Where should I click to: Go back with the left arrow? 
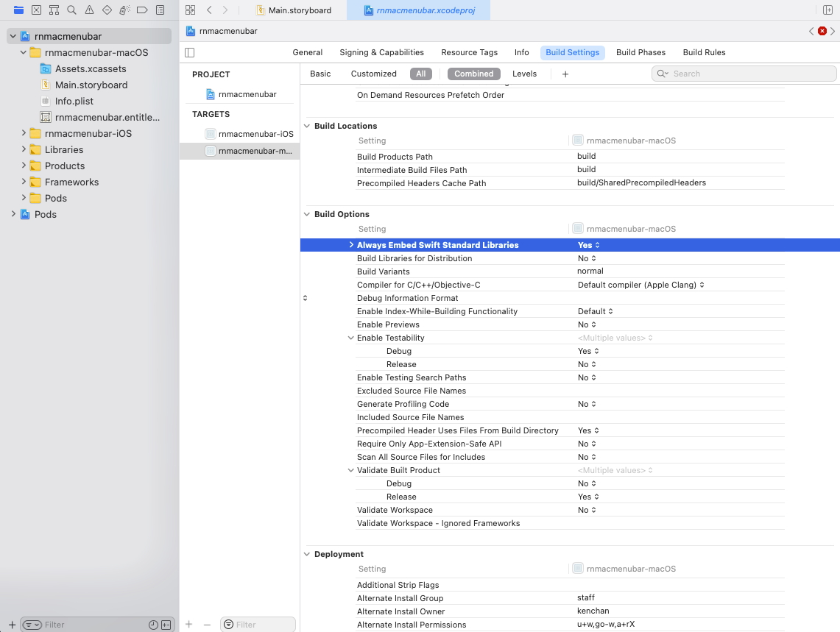pos(210,10)
